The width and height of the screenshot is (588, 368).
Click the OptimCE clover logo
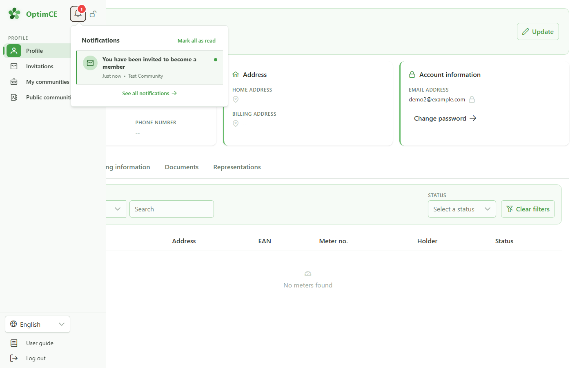pyautogui.click(x=14, y=13)
